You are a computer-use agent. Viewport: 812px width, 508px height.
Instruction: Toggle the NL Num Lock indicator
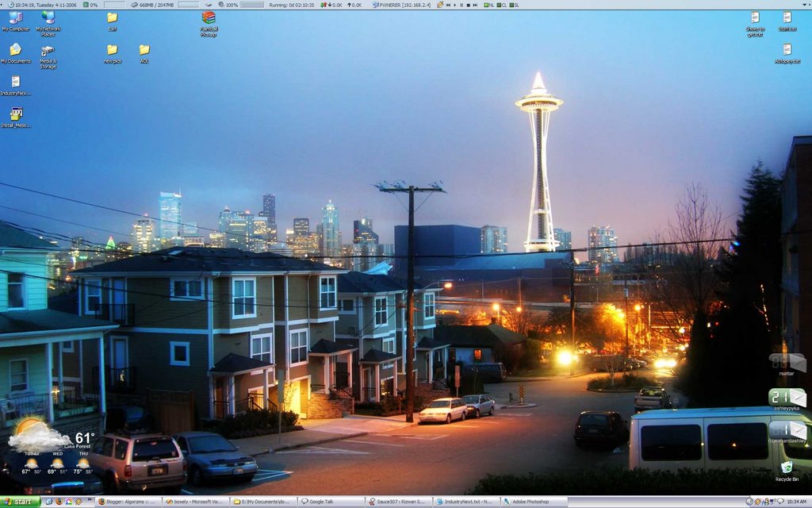pyautogui.click(x=489, y=6)
